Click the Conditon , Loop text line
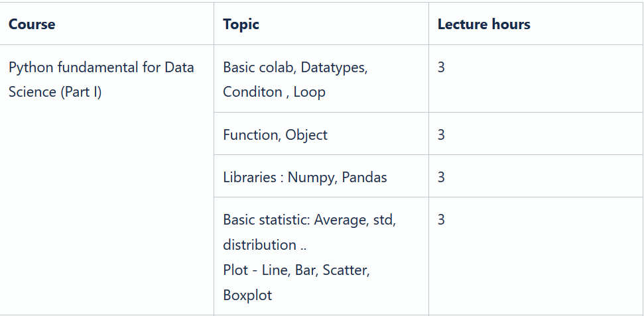This screenshot has width=644, height=316. [274, 92]
